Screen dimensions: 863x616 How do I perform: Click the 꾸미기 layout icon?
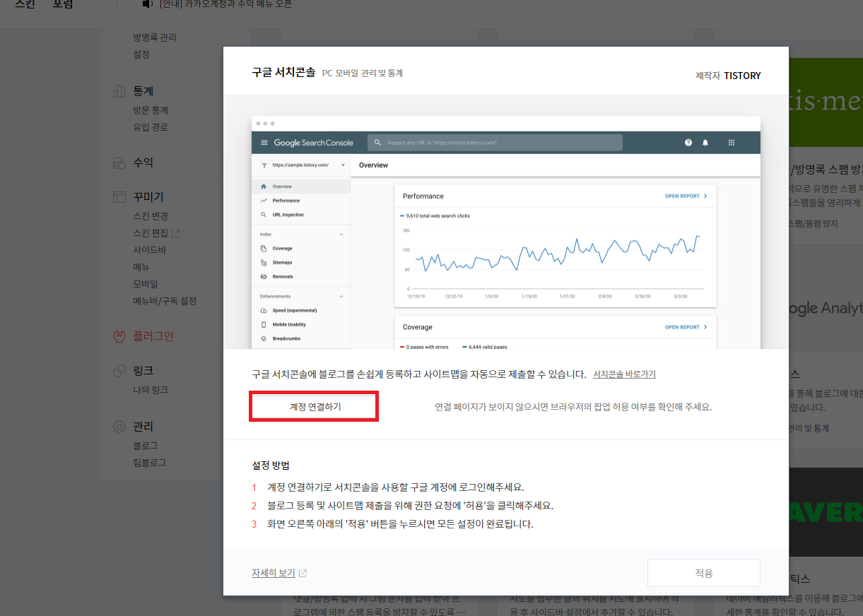[x=119, y=197]
